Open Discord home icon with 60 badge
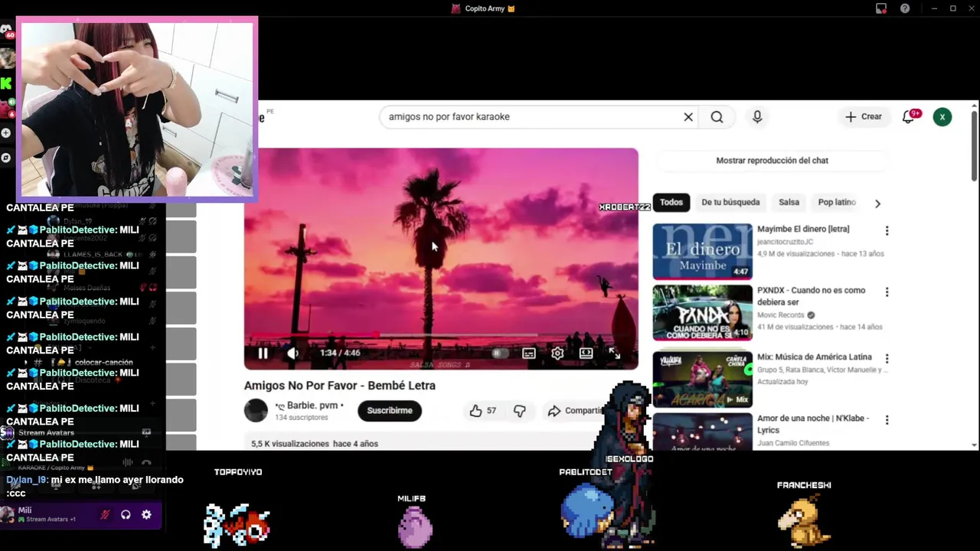Image resolution: width=980 pixels, height=551 pixels. coord(6,30)
